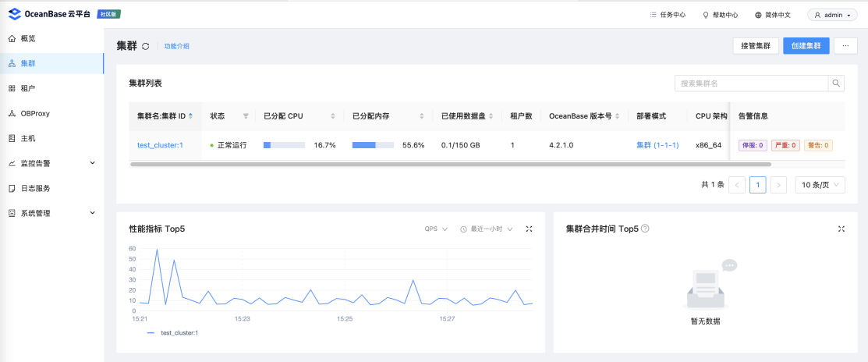Open the QPS metric dropdown
This screenshot has width=868, height=362.
(x=436, y=229)
